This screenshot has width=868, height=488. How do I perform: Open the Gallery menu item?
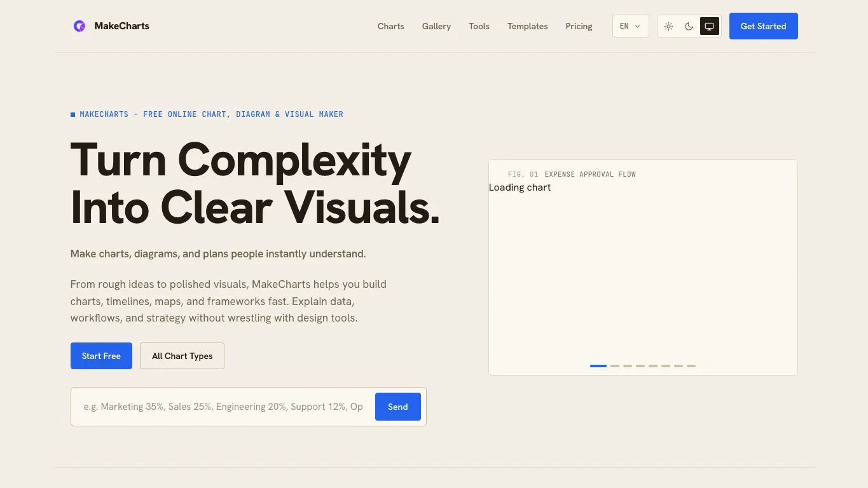(x=436, y=26)
